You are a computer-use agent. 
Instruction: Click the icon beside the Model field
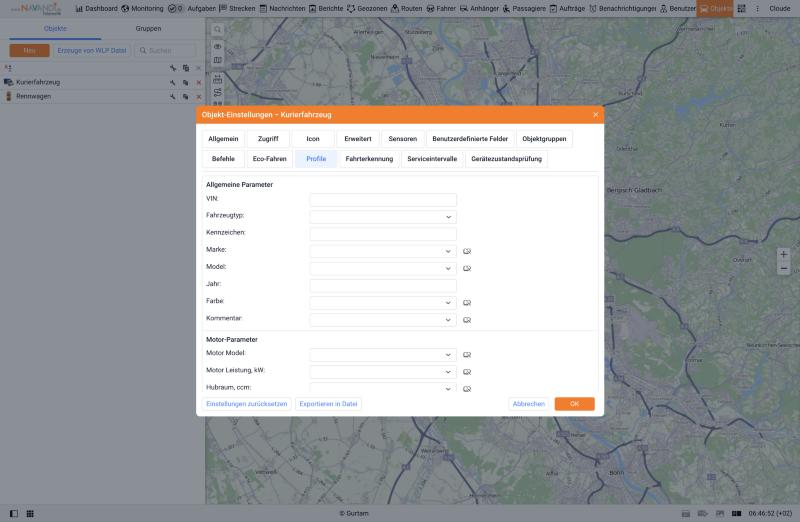(x=467, y=268)
